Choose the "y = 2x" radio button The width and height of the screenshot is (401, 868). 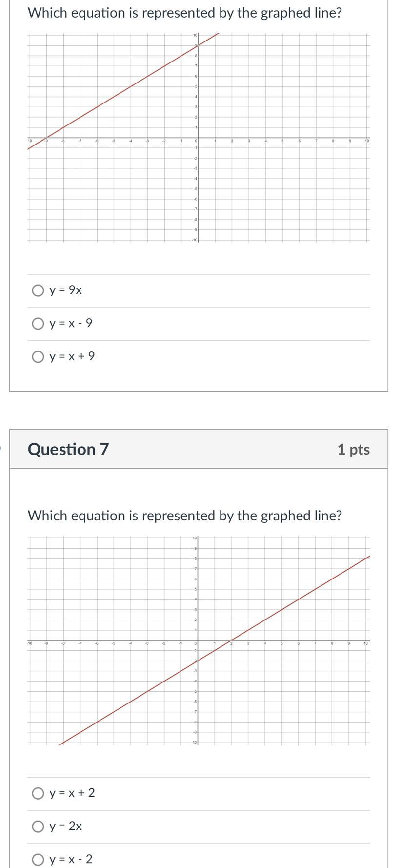pyautogui.click(x=38, y=827)
